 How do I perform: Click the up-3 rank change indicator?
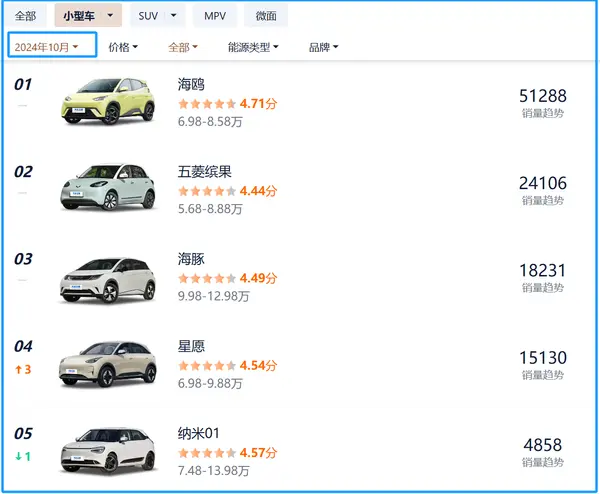[23, 370]
